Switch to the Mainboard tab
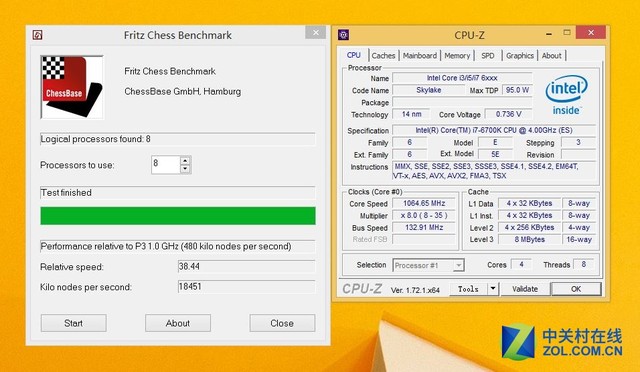 (x=420, y=56)
